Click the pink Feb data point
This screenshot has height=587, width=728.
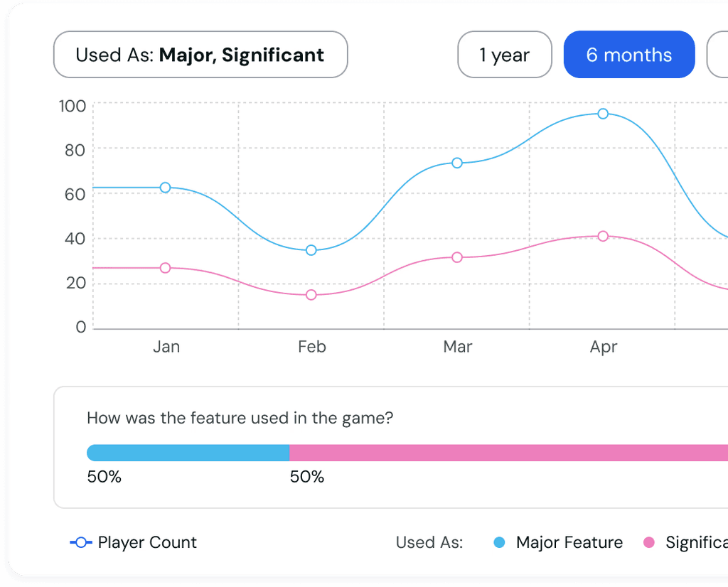tap(311, 295)
